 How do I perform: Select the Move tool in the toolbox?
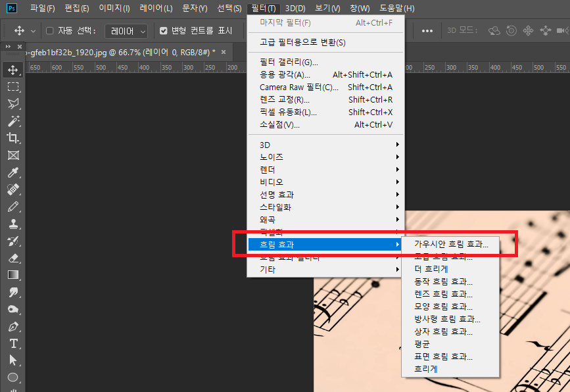12,70
